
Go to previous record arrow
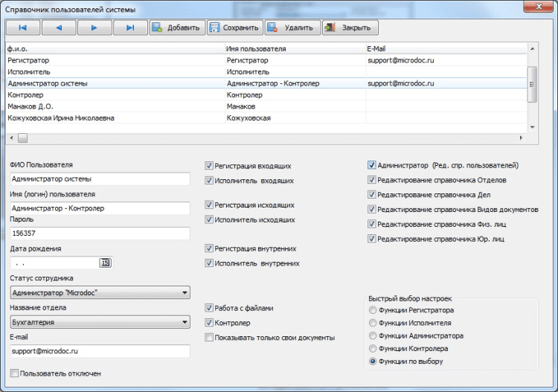(59, 28)
